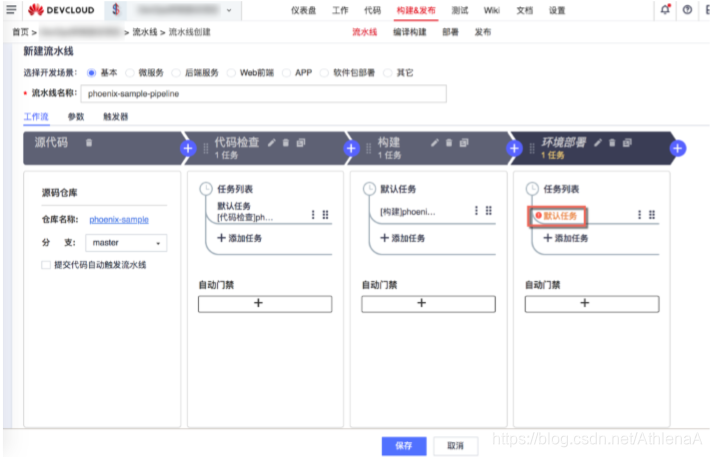Open the help question mark icon
This screenshot has width=712, height=457.
(x=687, y=10)
